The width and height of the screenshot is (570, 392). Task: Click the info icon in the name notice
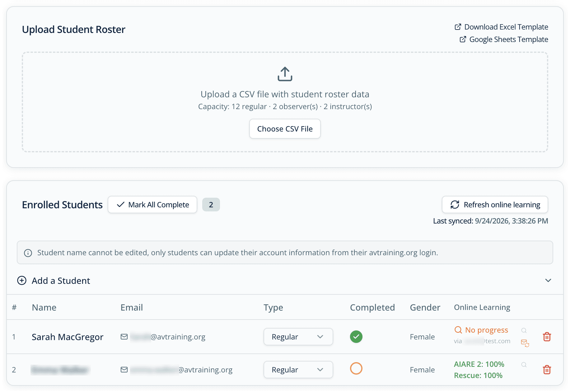click(28, 253)
